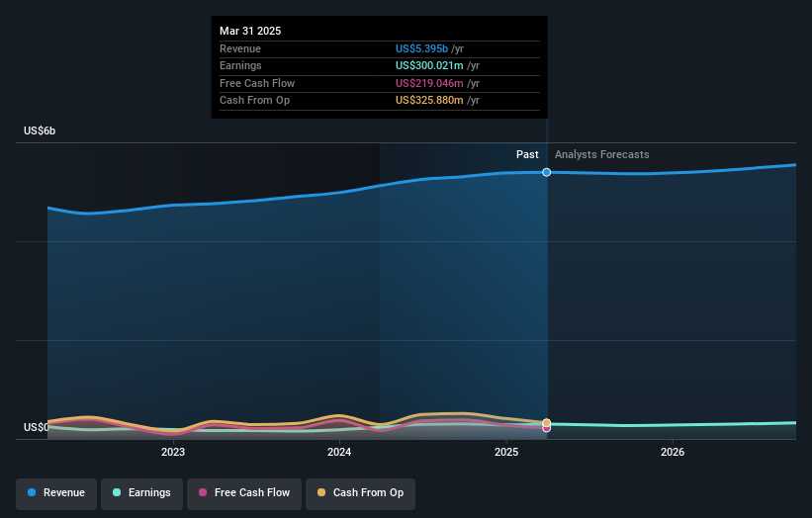Image resolution: width=812 pixels, height=518 pixels.
Task: Click the orange Cash From Op data point
Action: tap(546, 423)
